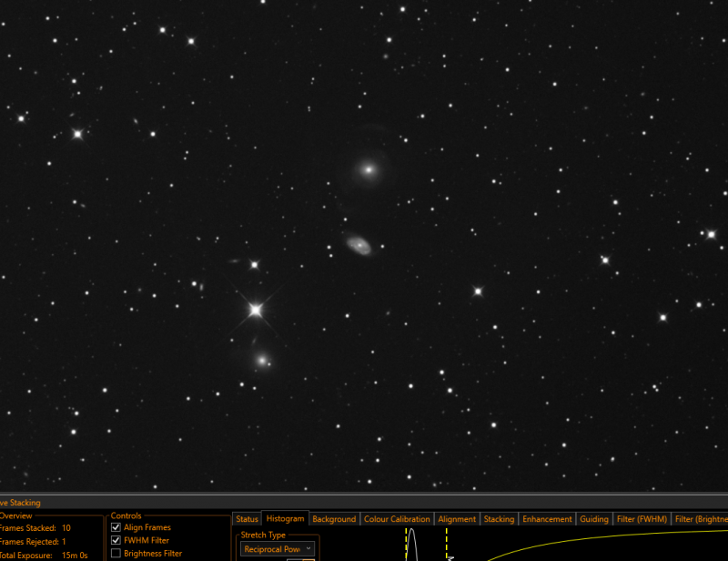This screenshot has height=561, width=728.
Task: Go to the Alignment tab
Action: (457, 519)
